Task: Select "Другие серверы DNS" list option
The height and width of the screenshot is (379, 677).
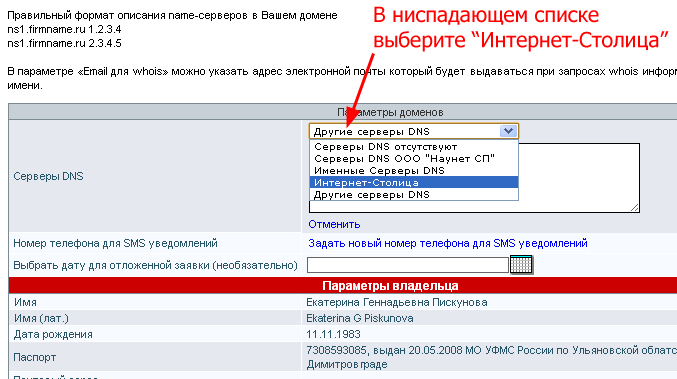Action: (x=414, y=195)
